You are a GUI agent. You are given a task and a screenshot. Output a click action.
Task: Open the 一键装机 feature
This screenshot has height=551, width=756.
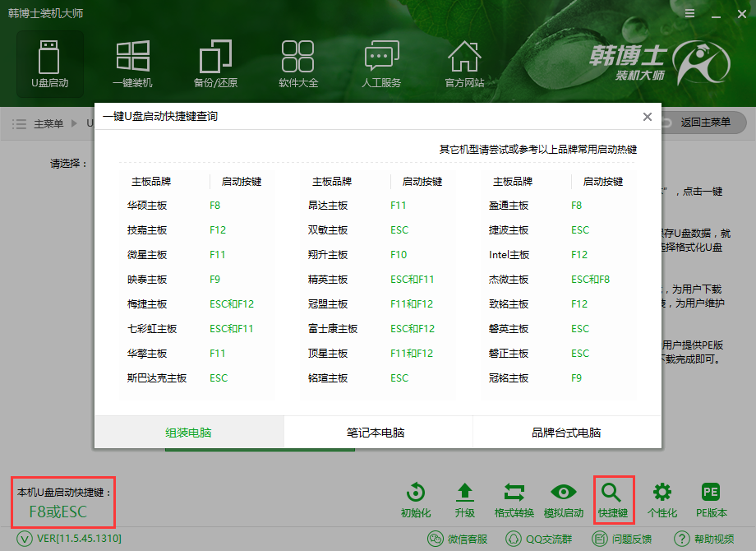132,62
